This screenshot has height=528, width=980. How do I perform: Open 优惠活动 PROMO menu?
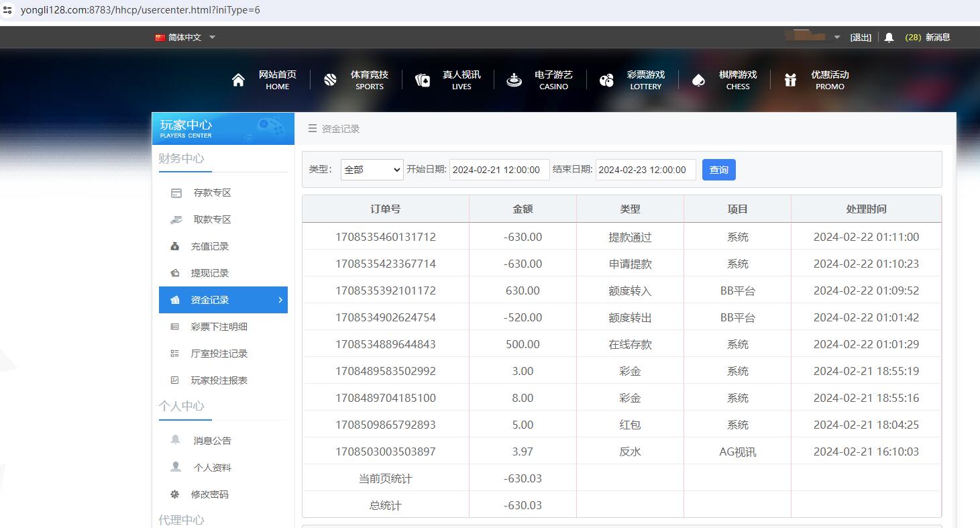coord(830,81)
